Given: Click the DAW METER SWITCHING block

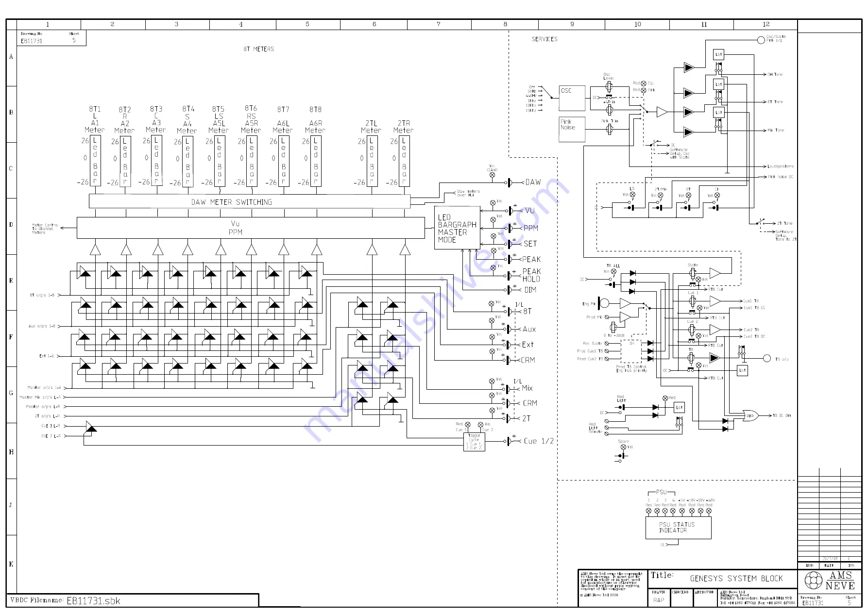Looking at the screenshot, I should (250, 201).
